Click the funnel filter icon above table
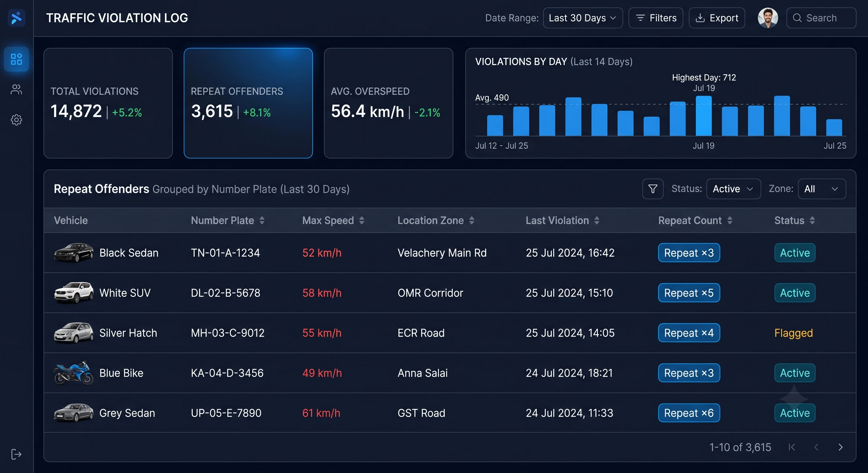Viewport: 868px width, 473px height. pos(653,189)
